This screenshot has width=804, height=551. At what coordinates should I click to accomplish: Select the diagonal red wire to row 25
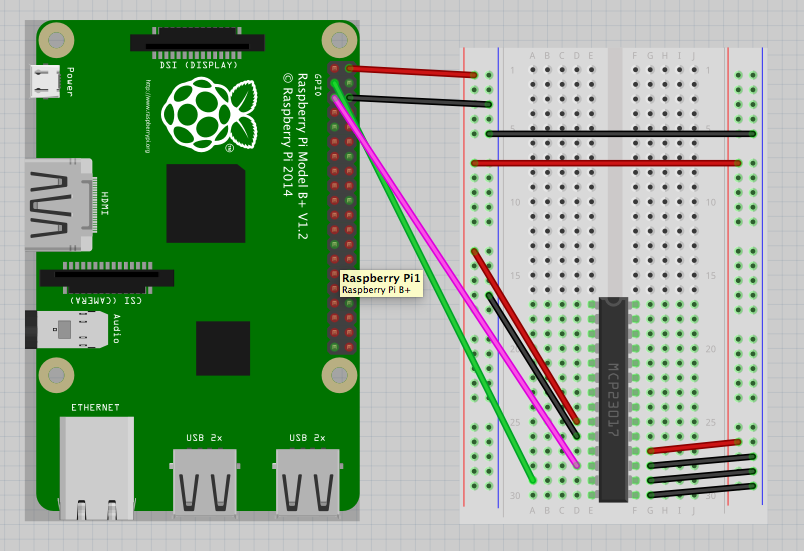click(526, 336)
